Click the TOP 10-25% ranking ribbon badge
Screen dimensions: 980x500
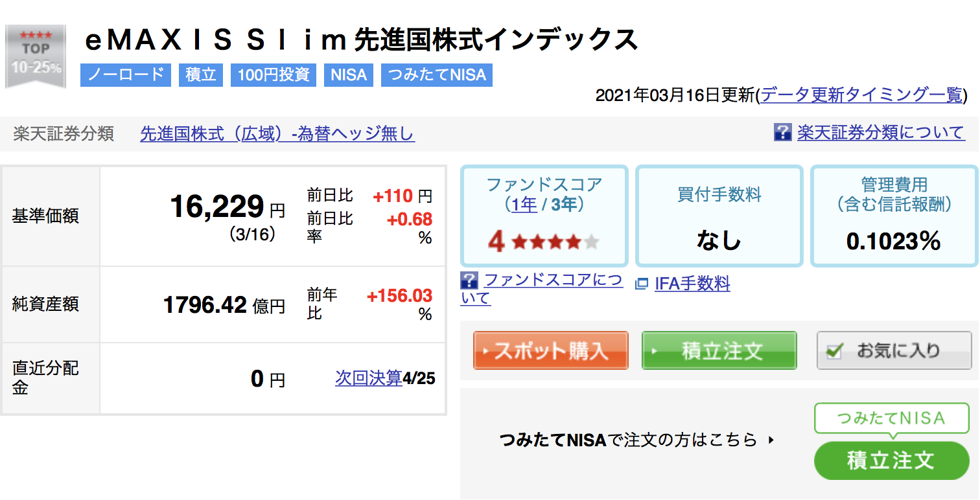pos(36,56)
